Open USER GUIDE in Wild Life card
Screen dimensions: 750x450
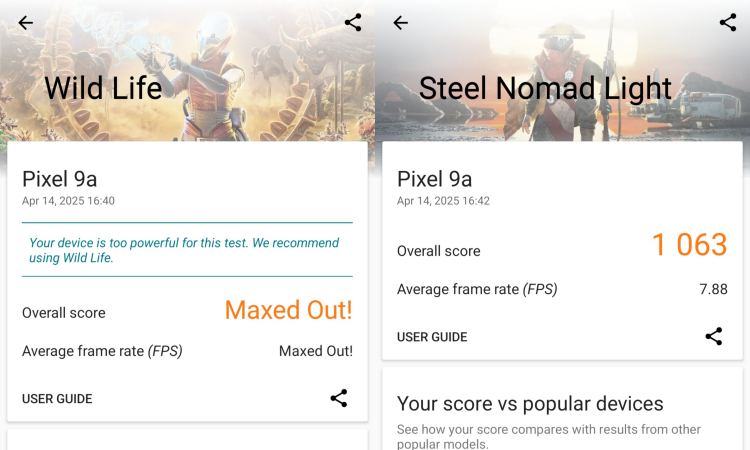click(x=57, y=399)
